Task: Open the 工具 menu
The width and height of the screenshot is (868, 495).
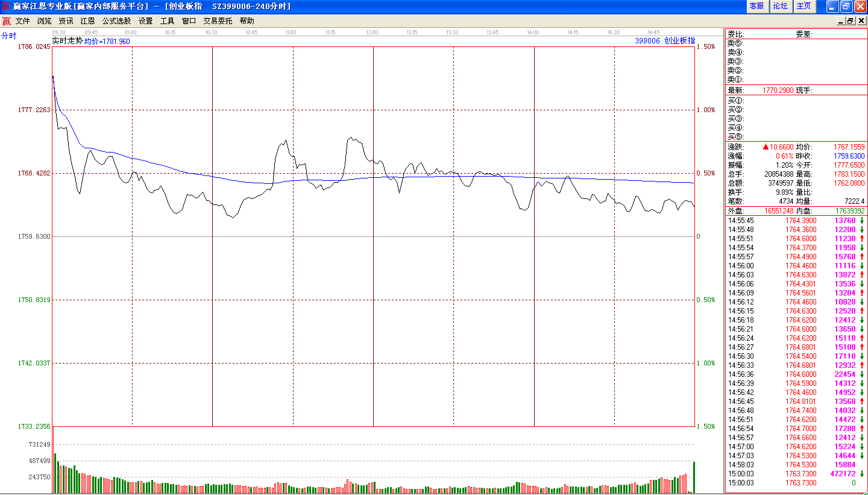Action: coord(167,20)
